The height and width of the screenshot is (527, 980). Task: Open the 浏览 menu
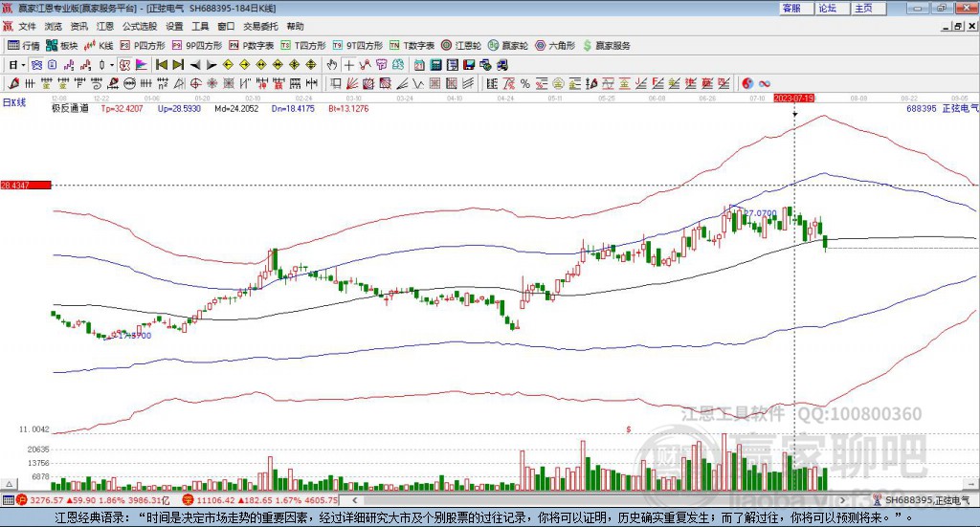(x=54, y=26)
